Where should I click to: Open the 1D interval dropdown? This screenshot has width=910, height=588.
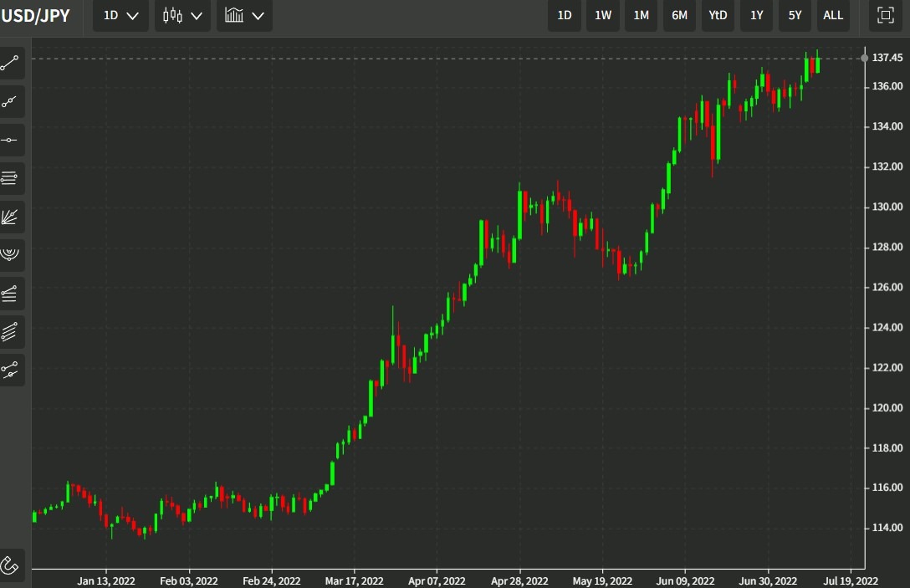(120, 15)
